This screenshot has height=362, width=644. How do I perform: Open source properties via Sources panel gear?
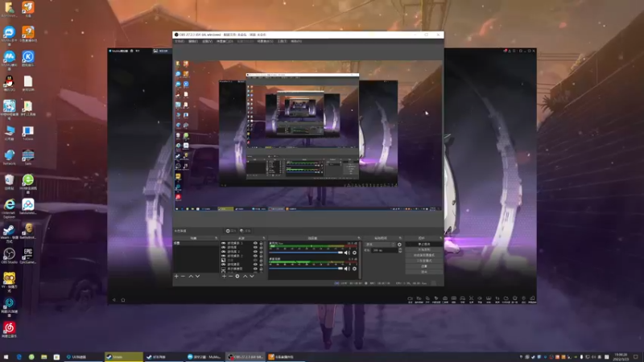pyautogui.click(x=237, y=276)
